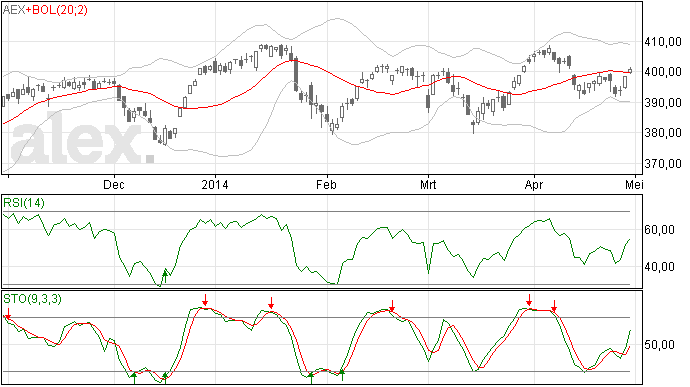Click the green stochastic buy arrow in late January
690x387 pixels.
coord(311,378)
